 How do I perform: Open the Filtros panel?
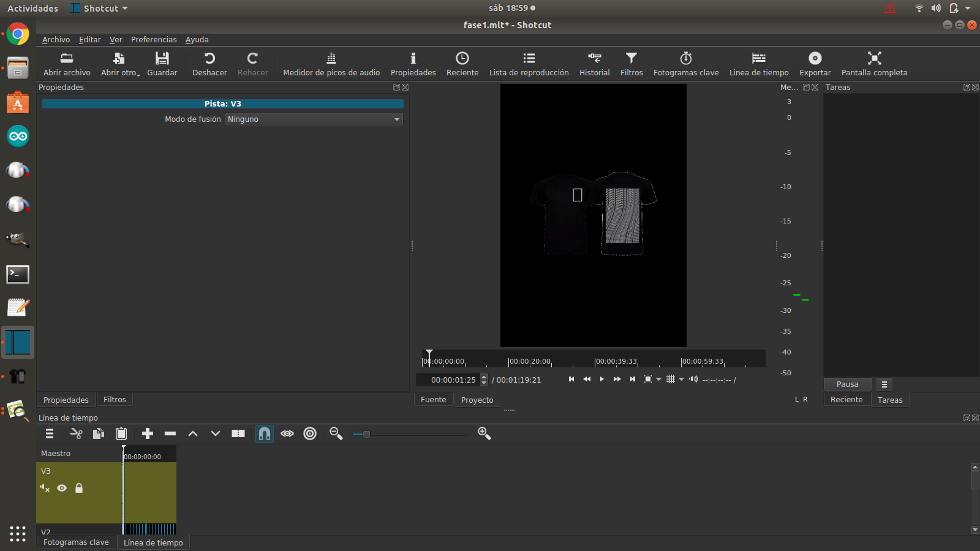tap(631, 64)
